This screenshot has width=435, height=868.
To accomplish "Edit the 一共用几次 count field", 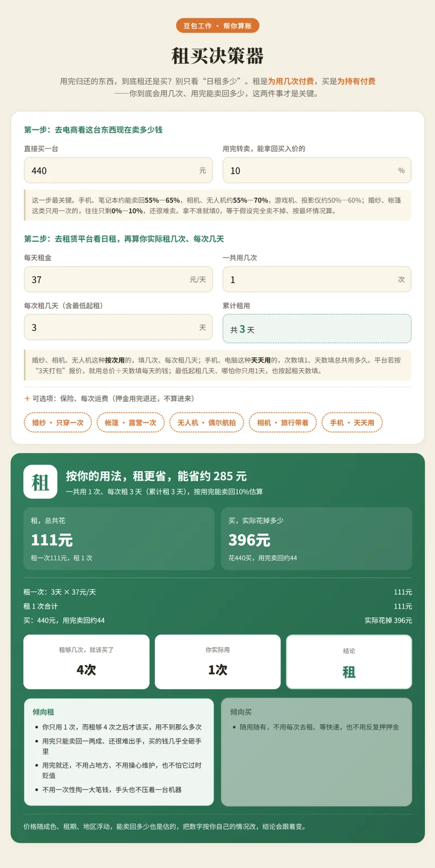I will coord(317,279).
